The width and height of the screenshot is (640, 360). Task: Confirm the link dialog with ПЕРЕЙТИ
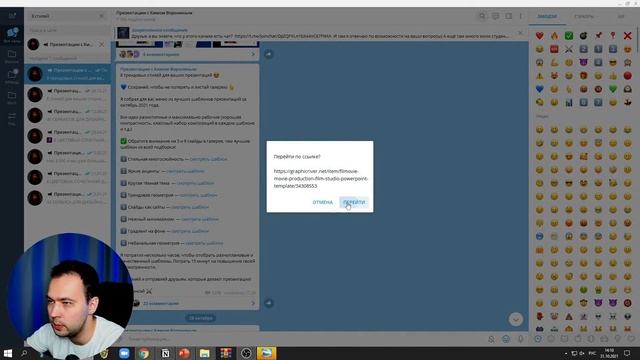[x=354, y=202]
